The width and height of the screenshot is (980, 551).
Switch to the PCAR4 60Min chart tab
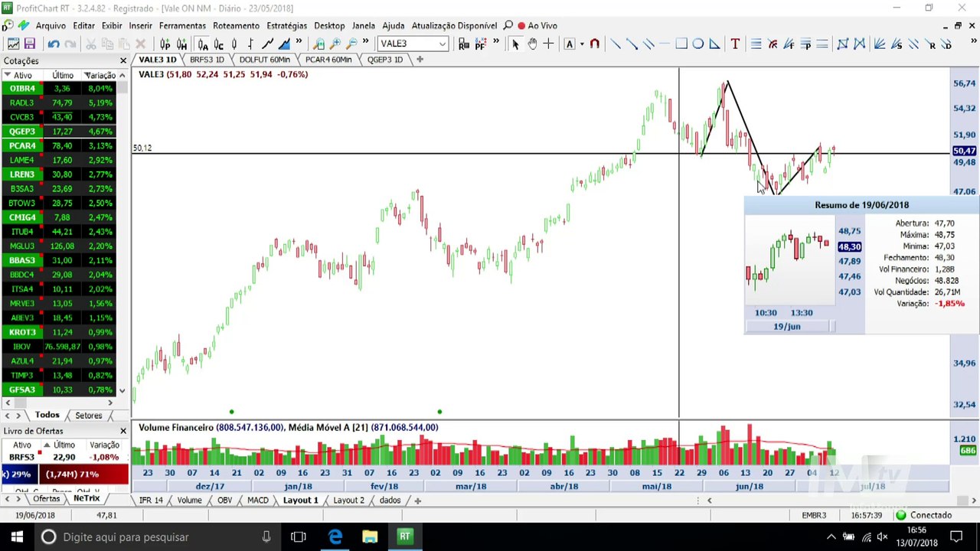[x=328, y=60]
